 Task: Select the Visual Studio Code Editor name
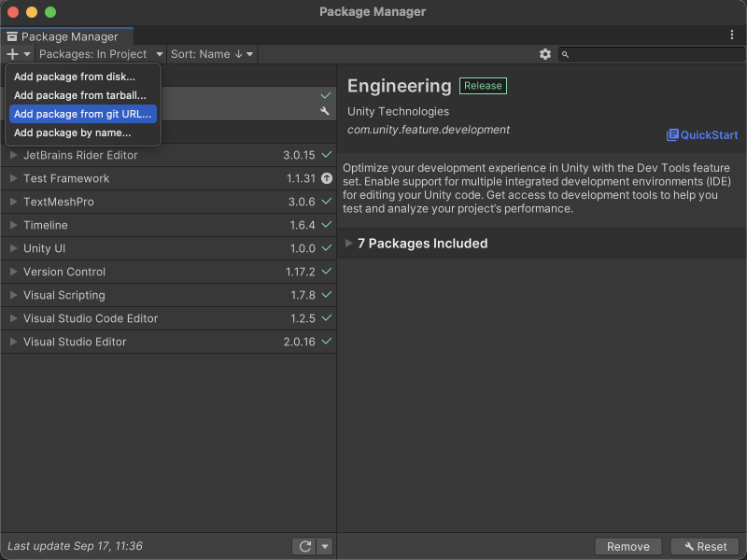(x=91, y=318)
